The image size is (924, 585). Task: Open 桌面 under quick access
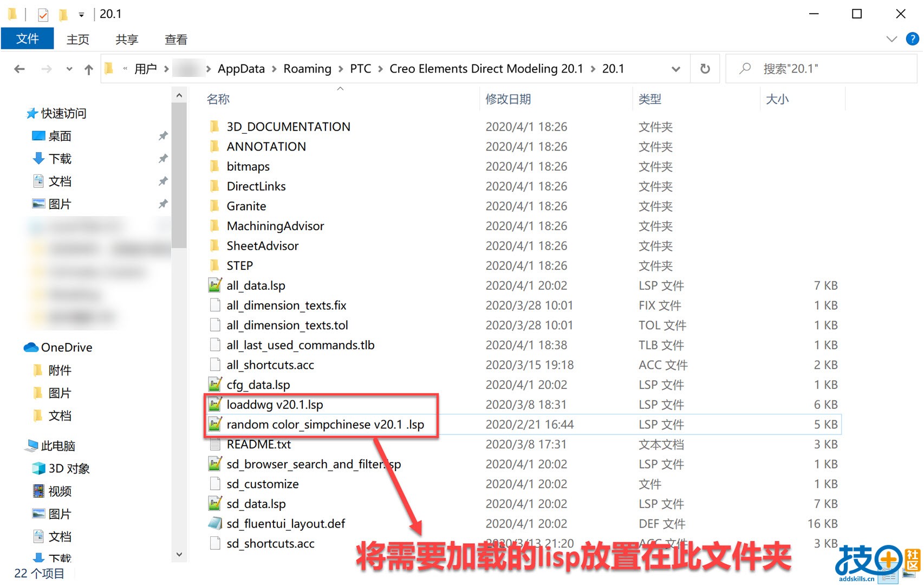coord(60,136)
